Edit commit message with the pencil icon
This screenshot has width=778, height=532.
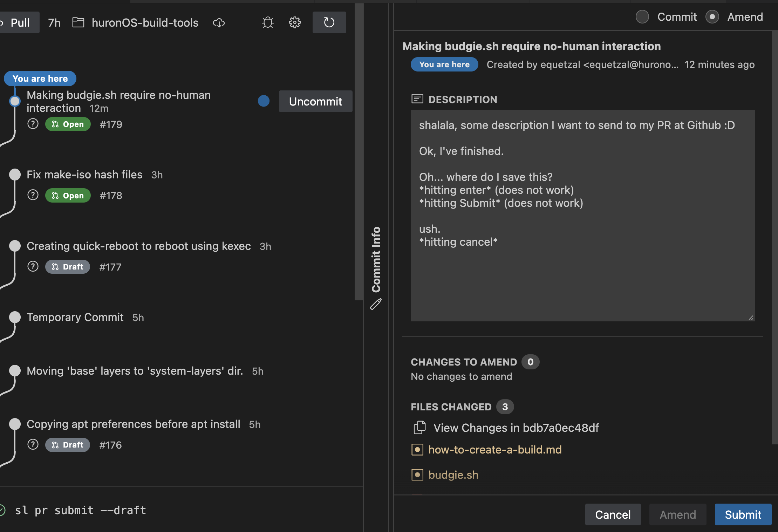tap(376, 305)
